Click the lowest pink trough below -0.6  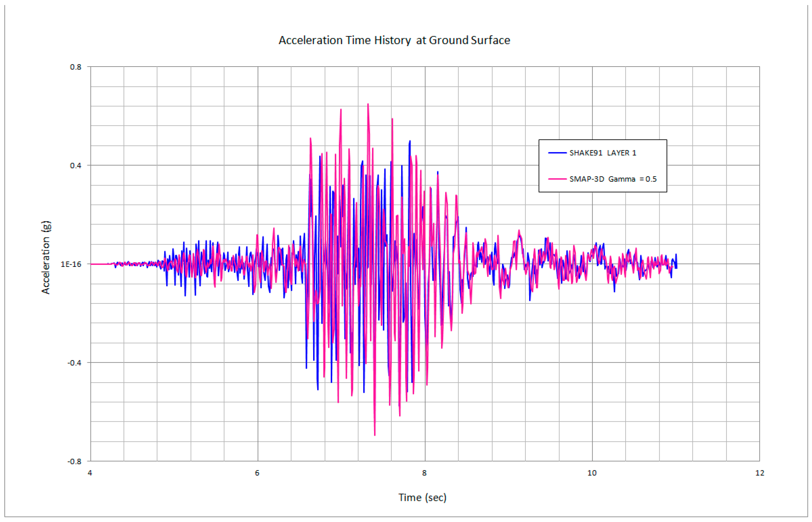tap(375, 434)
